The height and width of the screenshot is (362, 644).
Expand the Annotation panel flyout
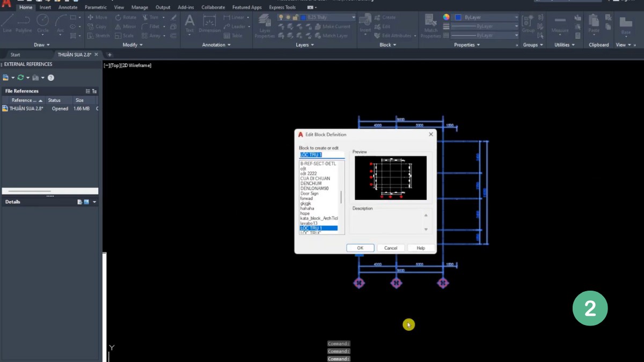pos(216,45)
